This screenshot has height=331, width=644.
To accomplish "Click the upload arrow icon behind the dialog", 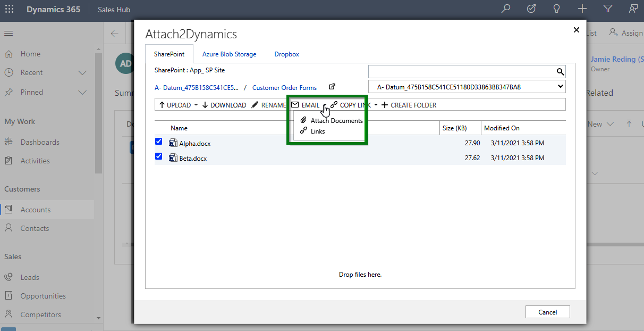I will 629,123.
